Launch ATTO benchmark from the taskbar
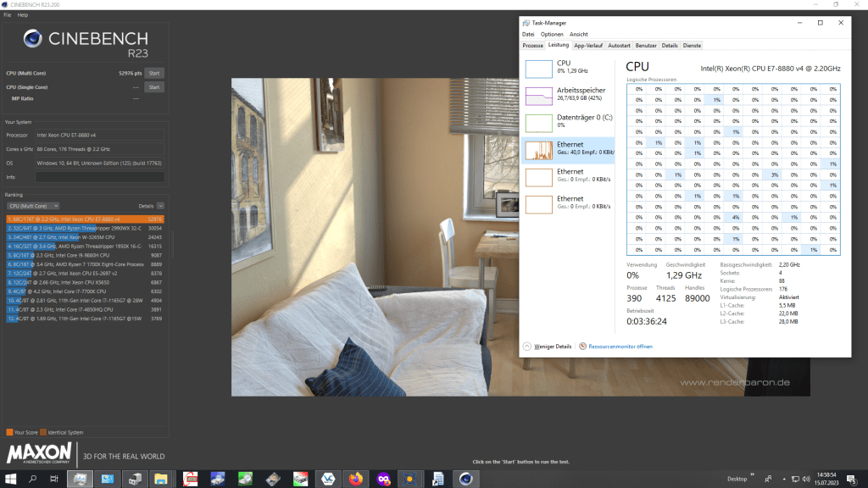Screen dimensions: 868x488 click(x=191, y=479)
